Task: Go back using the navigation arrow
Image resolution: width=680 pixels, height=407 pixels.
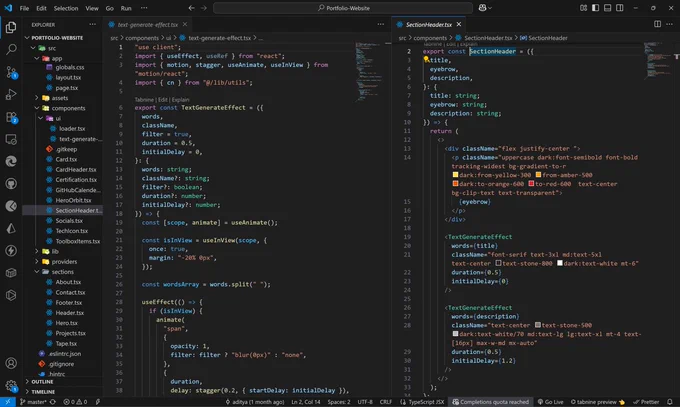Action: pos(191,8)
